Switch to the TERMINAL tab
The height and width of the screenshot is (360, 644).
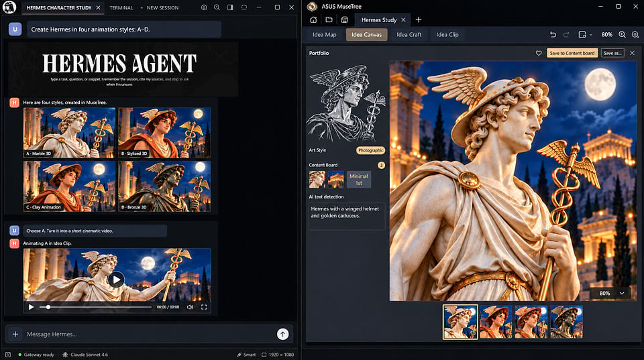[x=121, y=8]
